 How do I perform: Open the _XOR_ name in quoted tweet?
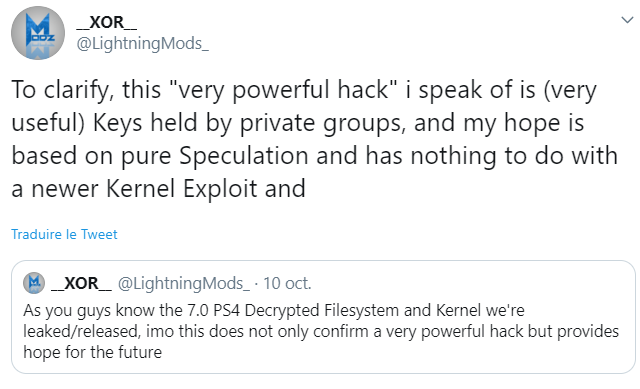81,283
